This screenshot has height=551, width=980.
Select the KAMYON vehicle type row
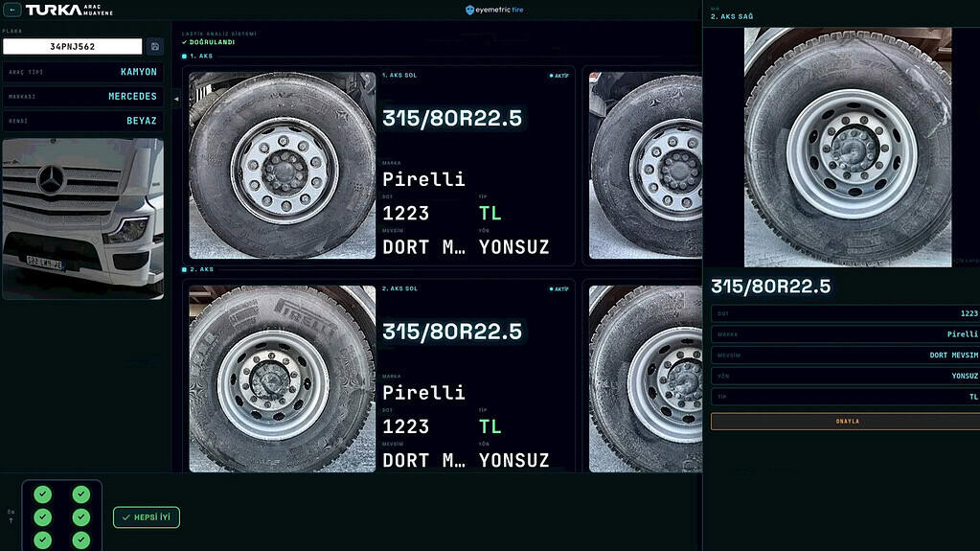[83, 72]
